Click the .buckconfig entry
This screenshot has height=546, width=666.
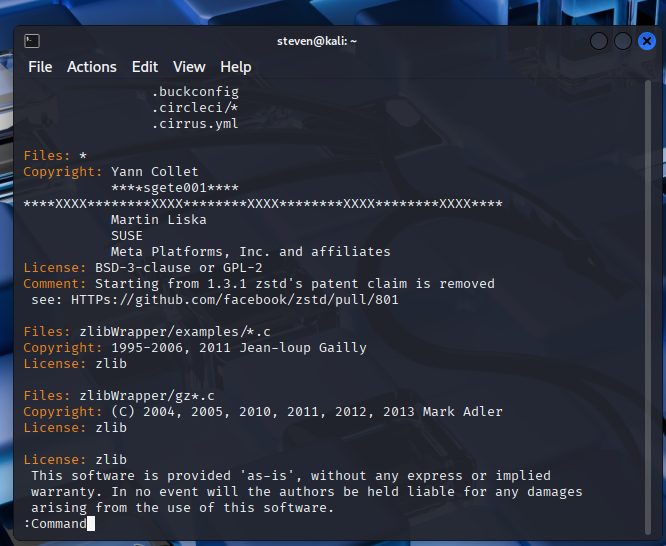[195, 92]
